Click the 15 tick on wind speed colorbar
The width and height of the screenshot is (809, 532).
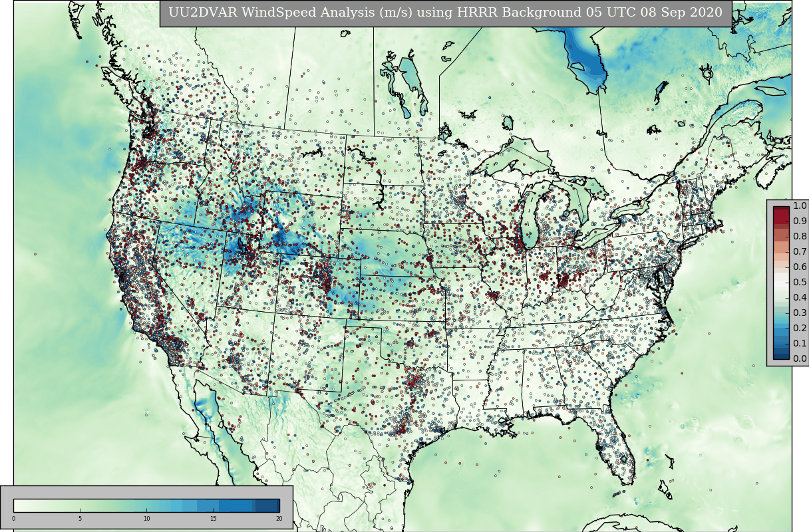[x=213, y=519]
